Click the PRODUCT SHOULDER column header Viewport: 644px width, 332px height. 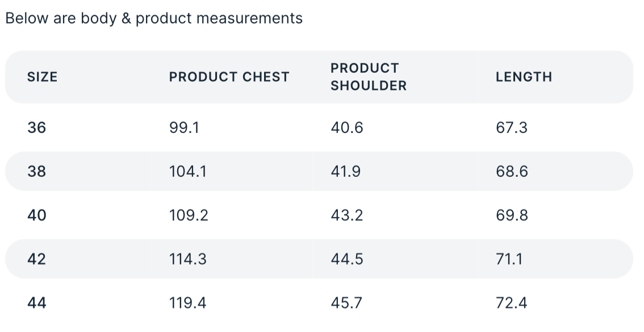tap(369, 77)
